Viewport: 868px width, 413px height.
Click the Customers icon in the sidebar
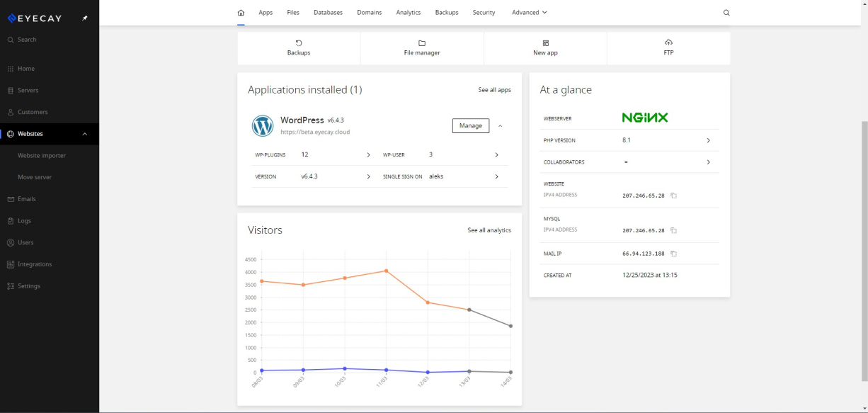11,112
